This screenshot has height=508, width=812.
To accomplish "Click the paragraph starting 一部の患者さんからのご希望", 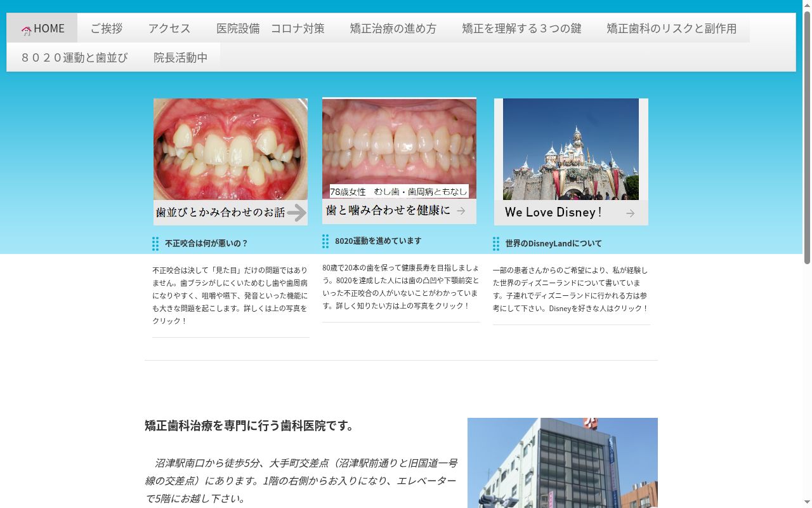I will pyautogui.click(x=571, y=290).
